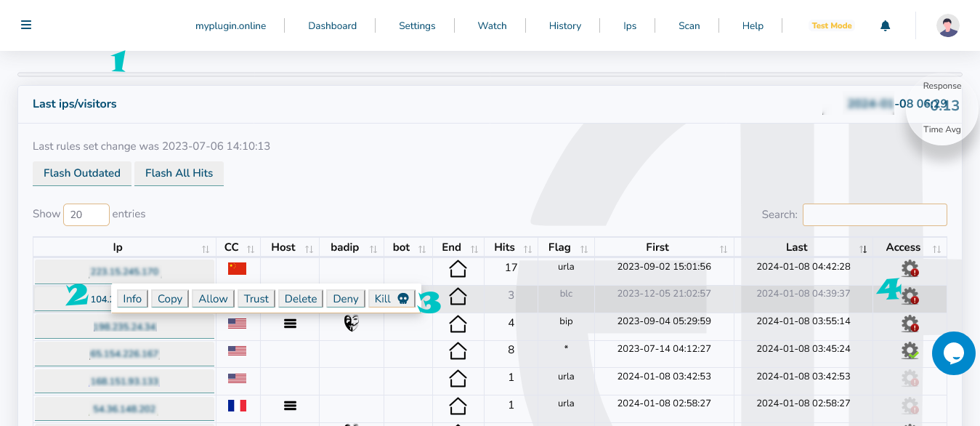Focus the Search input field
The height and width of the screenshot is (426, 980).
coord(875,214)
